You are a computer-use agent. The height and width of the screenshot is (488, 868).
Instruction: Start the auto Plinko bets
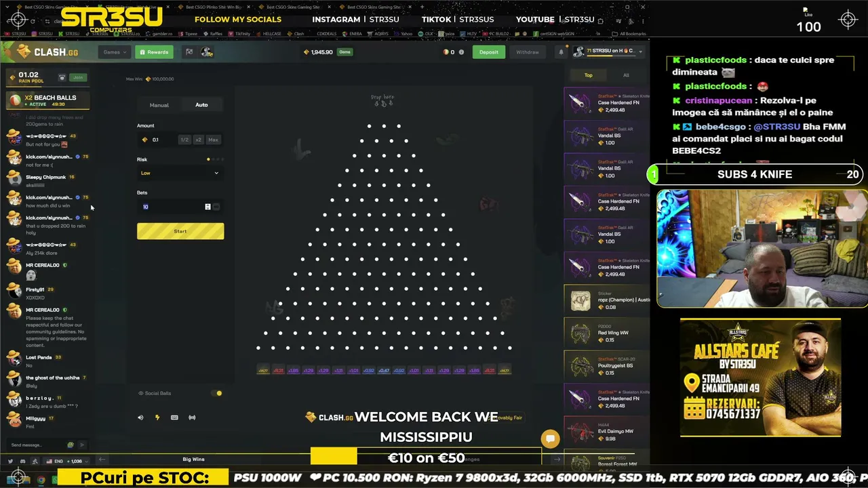pos(180,231)
